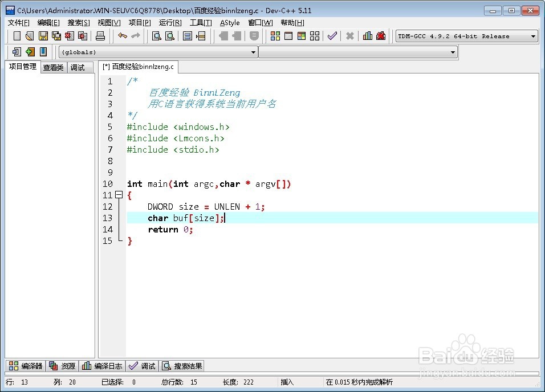Click the grayed-out first left-arrow toolbar icon

[x=223, y=36]
